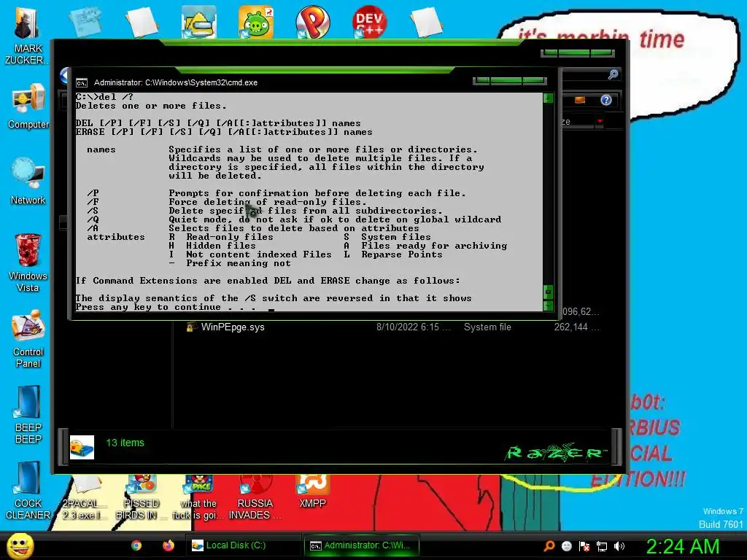
Task: Click the 262,144 size cell
Action: pyautogui.click(x=576, y=327)
